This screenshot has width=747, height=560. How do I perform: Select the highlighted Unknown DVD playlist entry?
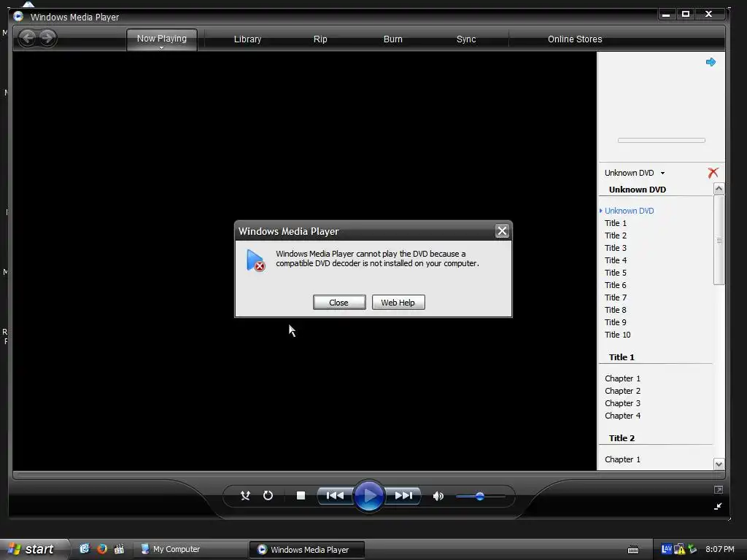629,211
